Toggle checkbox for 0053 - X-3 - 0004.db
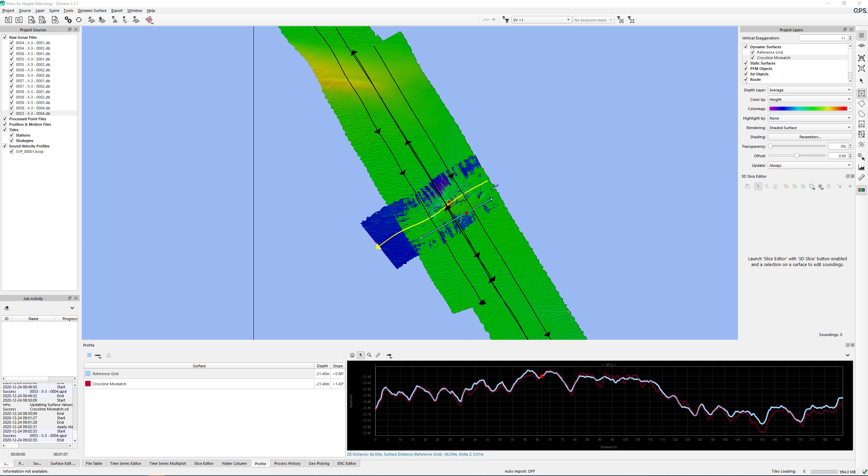The height and width of the screenshot is (476, 868). click(12, 113)
